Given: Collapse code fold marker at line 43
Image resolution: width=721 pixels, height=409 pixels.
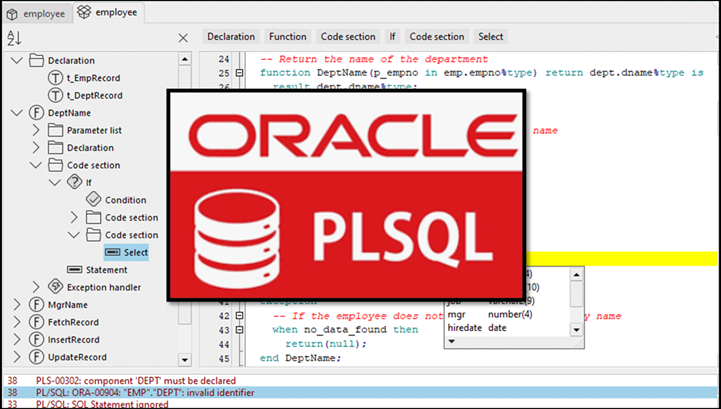Looking at the screenshot, I should (x=239, y=330).
